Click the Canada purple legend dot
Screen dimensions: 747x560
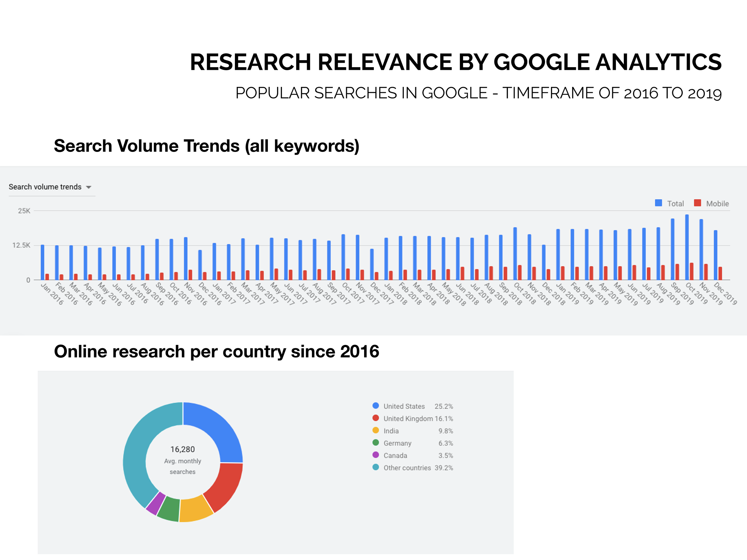click(376, 455)
